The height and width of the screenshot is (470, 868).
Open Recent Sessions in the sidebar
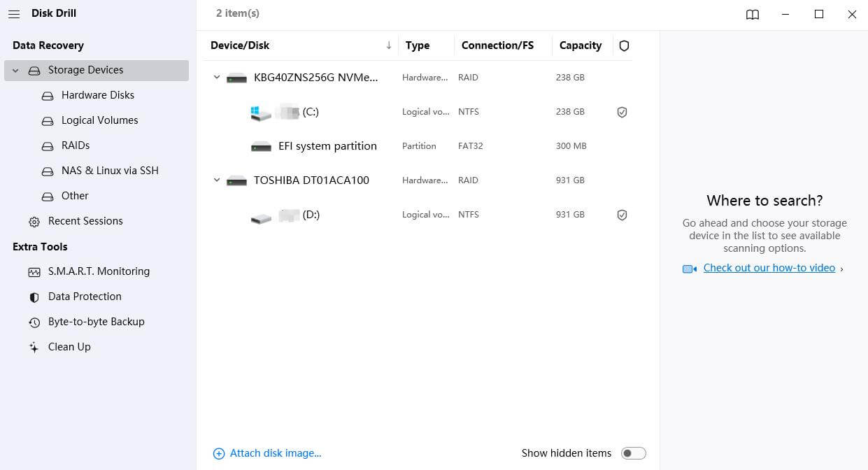(85, 221)
